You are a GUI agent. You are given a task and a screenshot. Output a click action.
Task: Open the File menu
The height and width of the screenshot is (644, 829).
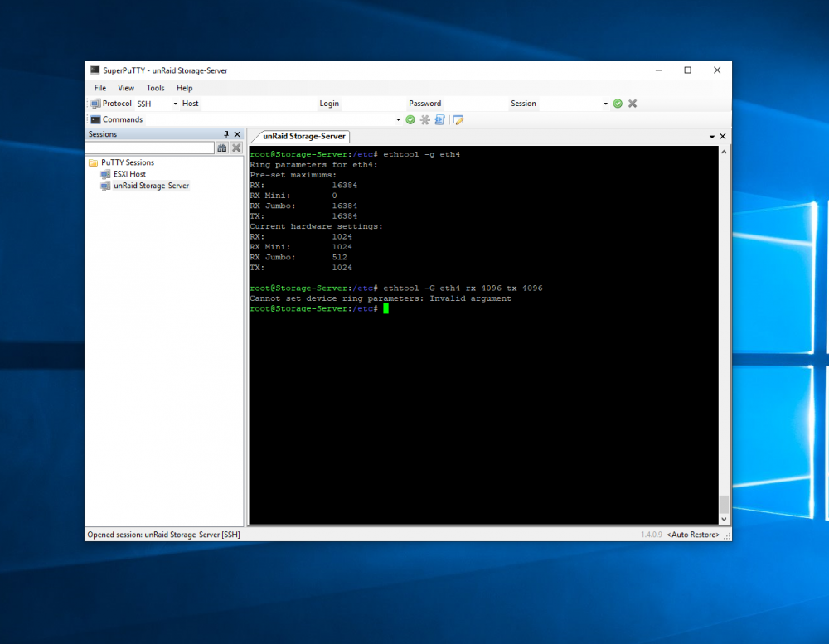[100, 88]
